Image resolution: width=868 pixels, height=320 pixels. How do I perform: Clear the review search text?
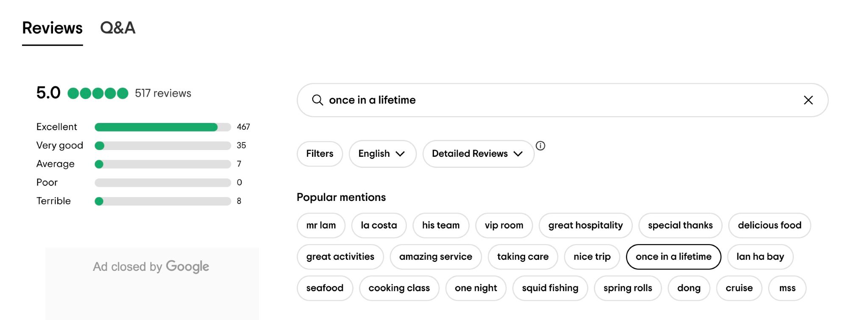click(x=808, y=100)
